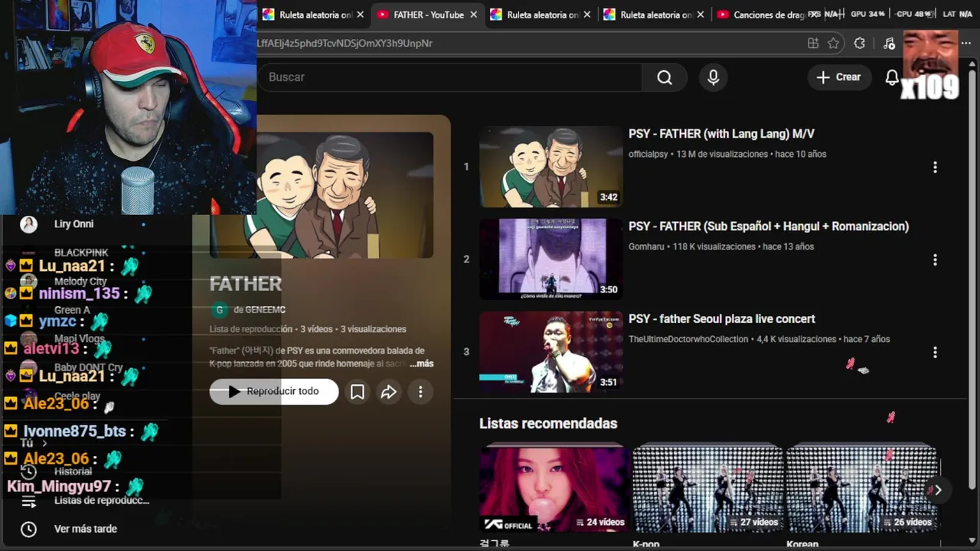
Task: Click '118 K visualizaciones' text
Action: tap(714, 246)
